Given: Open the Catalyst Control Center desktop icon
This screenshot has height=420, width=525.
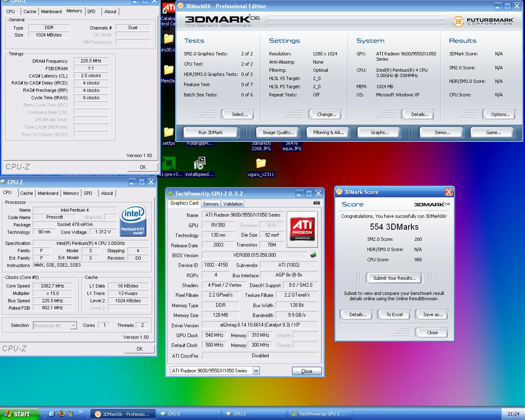Looking at the screenshot, I should point(168,14).
